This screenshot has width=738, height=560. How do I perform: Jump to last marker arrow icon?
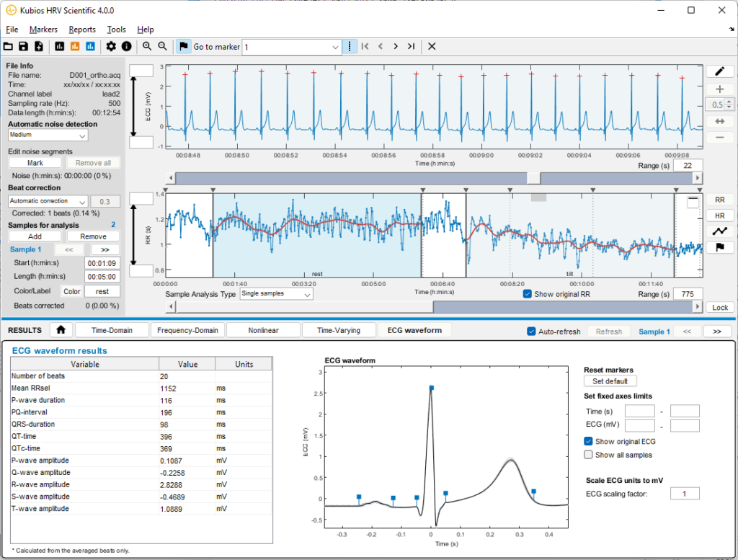coord(411,46)
